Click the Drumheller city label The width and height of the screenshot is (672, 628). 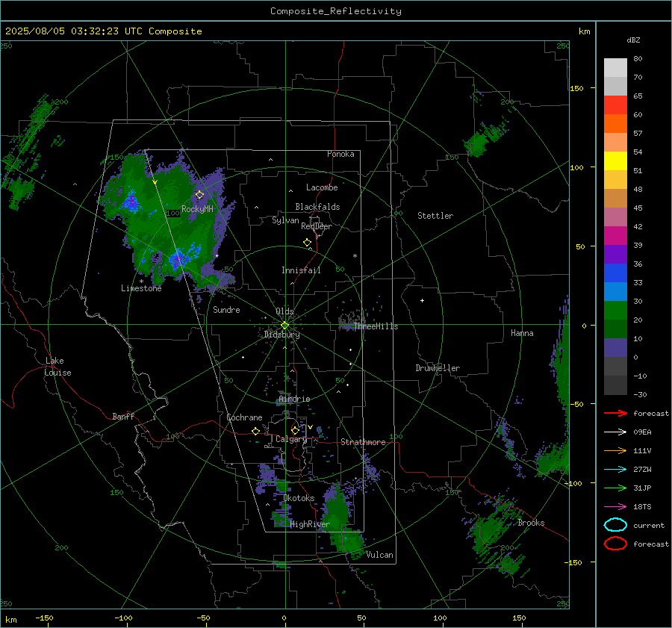click(x=438, y=368)
